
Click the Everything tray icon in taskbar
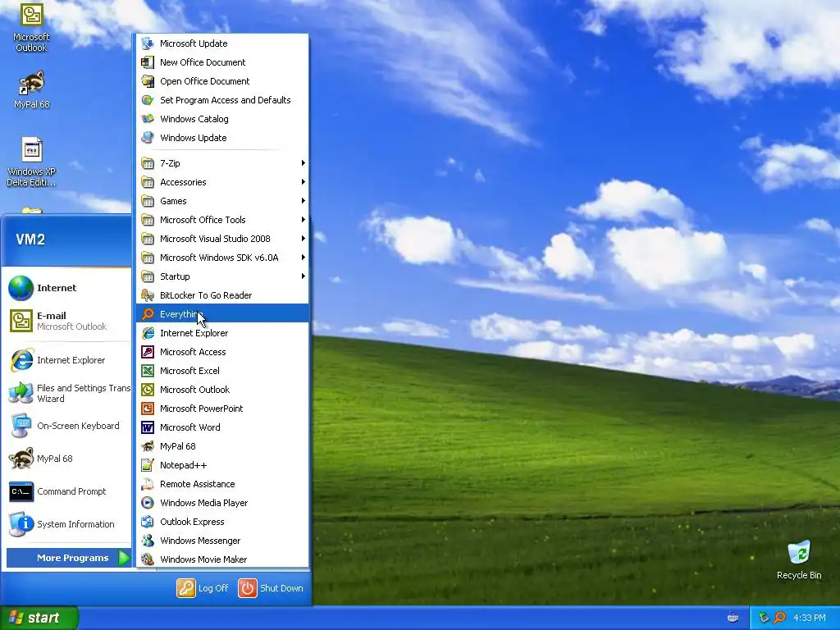point(780,618)
